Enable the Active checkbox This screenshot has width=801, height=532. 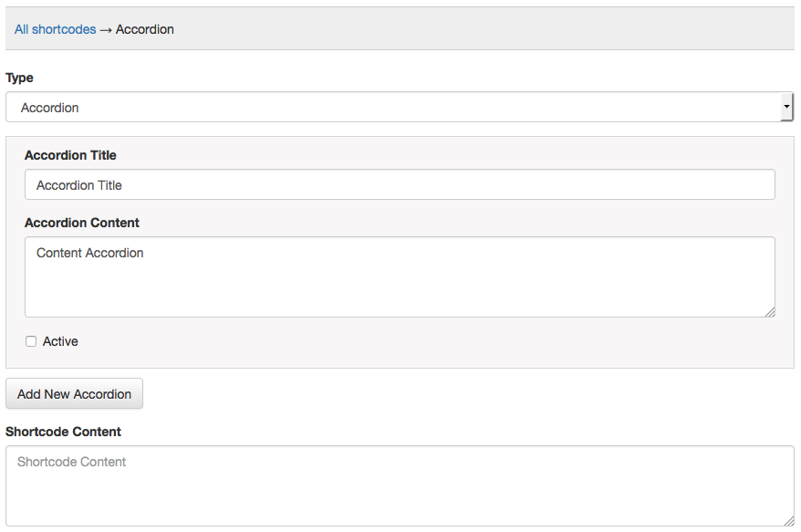[31, 341]
